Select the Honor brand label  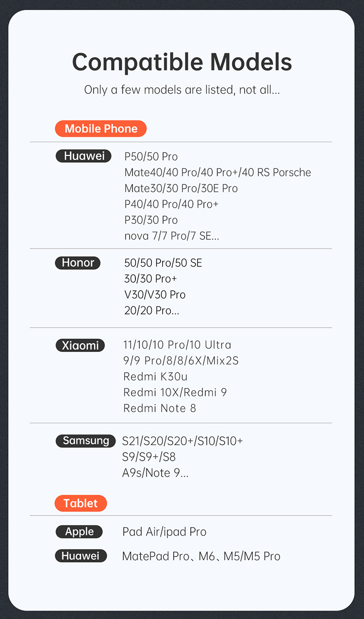click(x=78, y=263)
